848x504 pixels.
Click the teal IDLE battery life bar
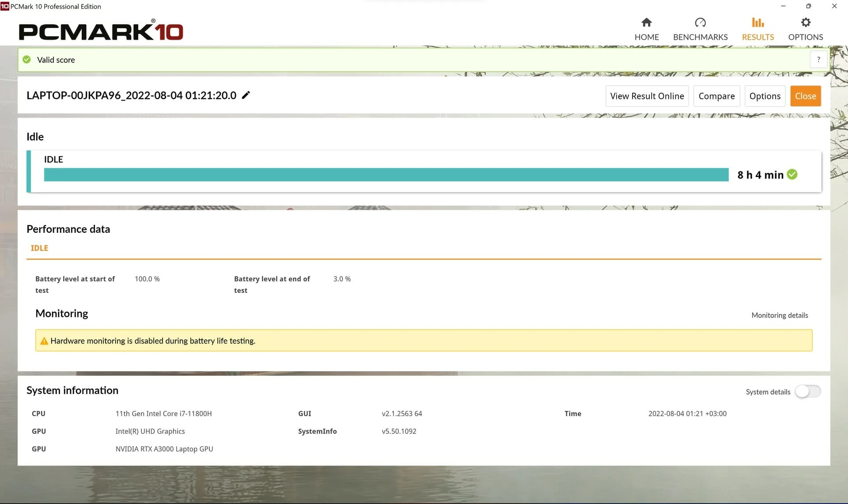[x=386, y=174]
